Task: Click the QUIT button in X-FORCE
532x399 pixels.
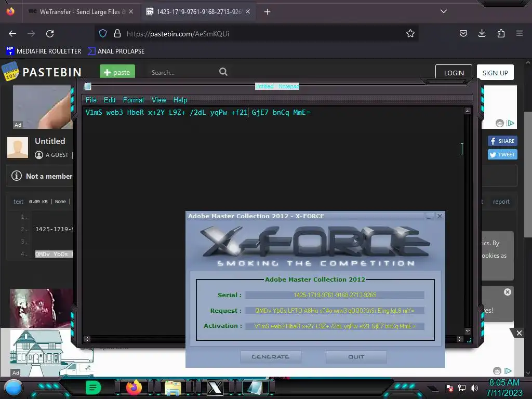Action: (356, 357)
